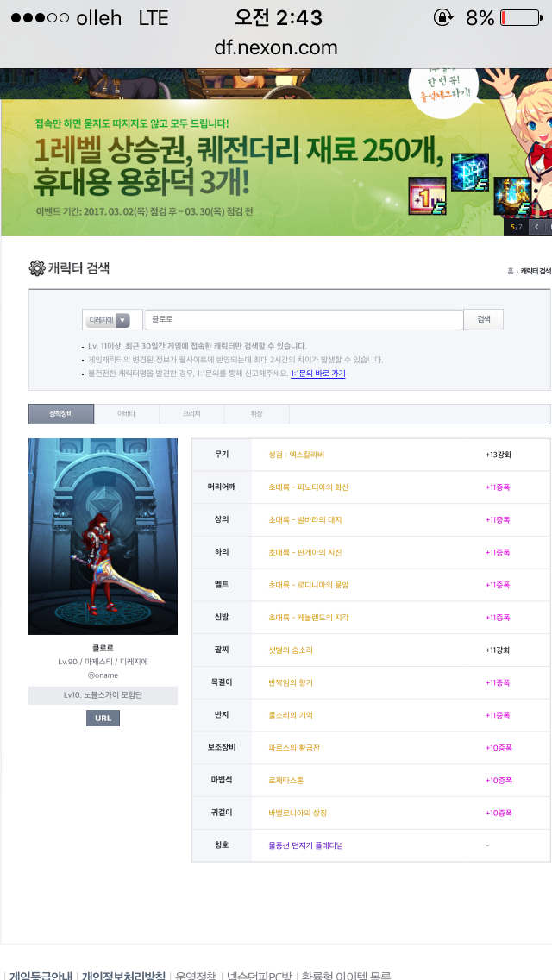
Task: Switch to the 아바타 tab
Action: coord(126,414)
